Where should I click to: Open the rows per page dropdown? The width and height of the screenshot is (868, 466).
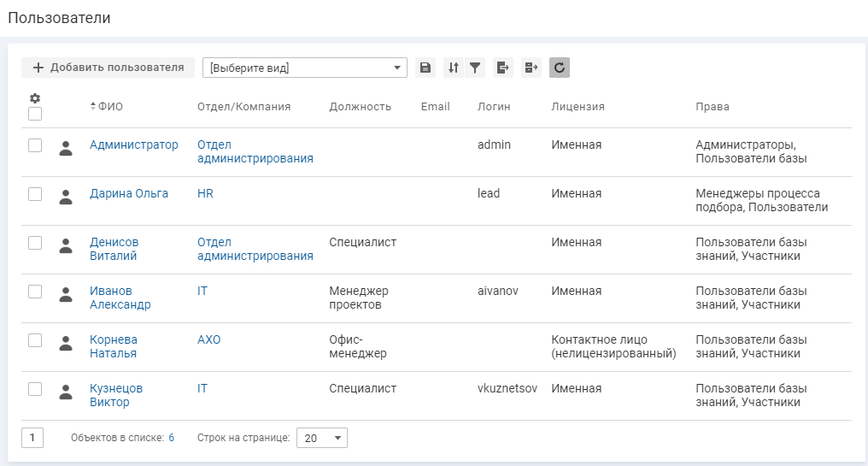point(322,438)
